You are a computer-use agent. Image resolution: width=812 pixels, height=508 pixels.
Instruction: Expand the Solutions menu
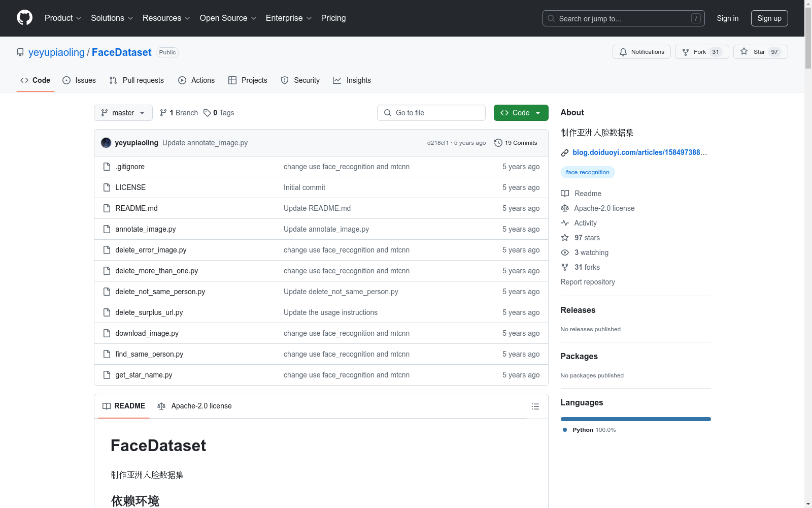tap(112, 18)
